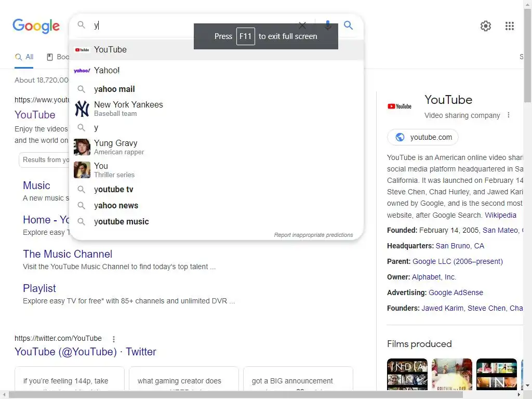Click the scroll left arrow at bottom
This screenshot has height=399, width=532.
(x=4, y=395)
